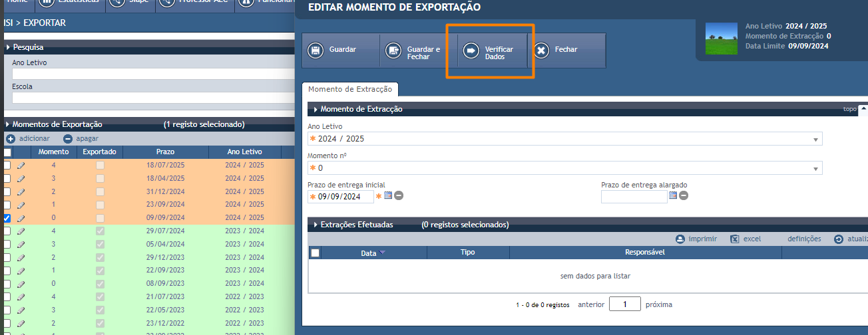Edit the 08/09/2023 row with pencil
The image size is (868, 335).
tap(21, 283)
